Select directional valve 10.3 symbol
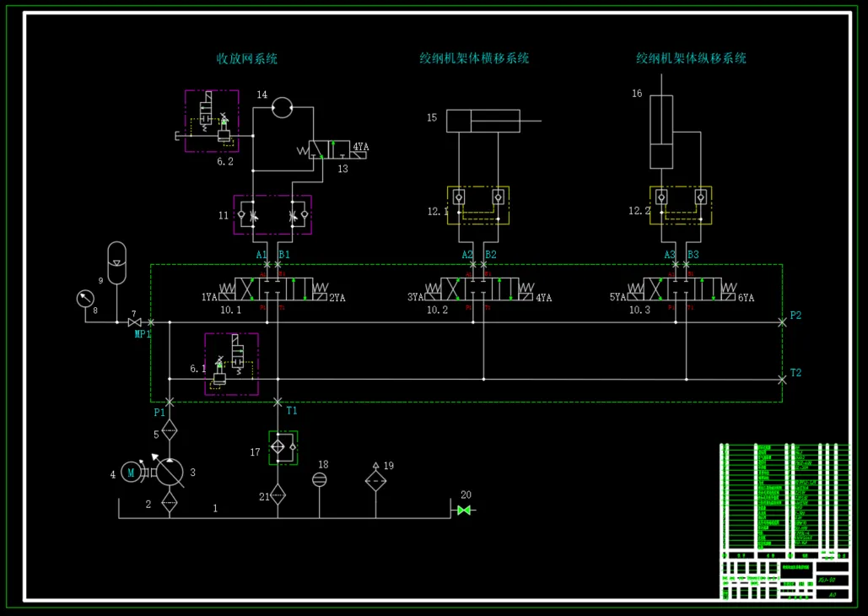868x616 pixels. click(x=682, y=289)
